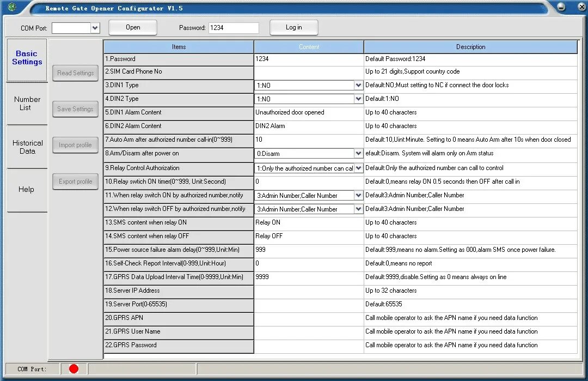Click the 'COM Port:' status bar label

pyautogui.click(x=32, y=370)
